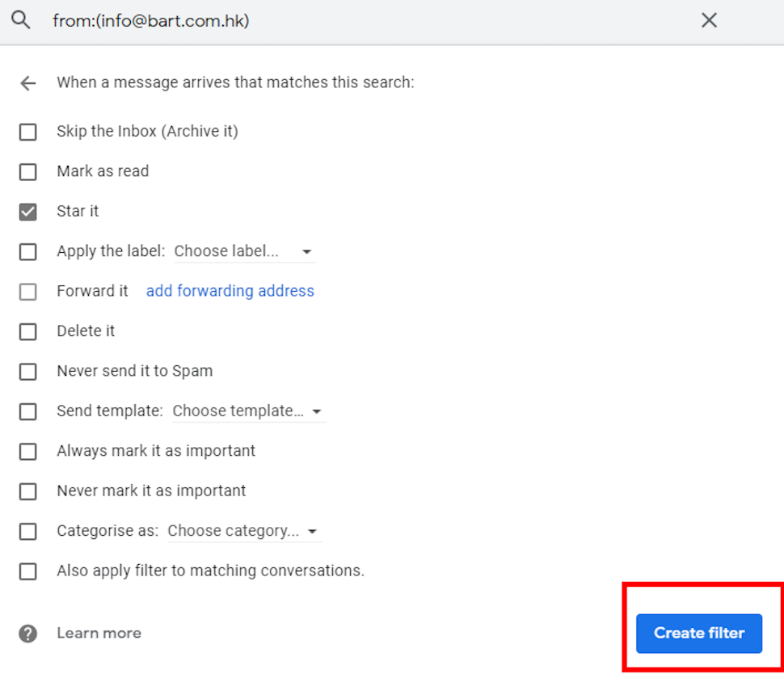The height and width of the screenshot is (674, 784).
Task: Enable Apply the label checkbox
Action: pos(28,252)
